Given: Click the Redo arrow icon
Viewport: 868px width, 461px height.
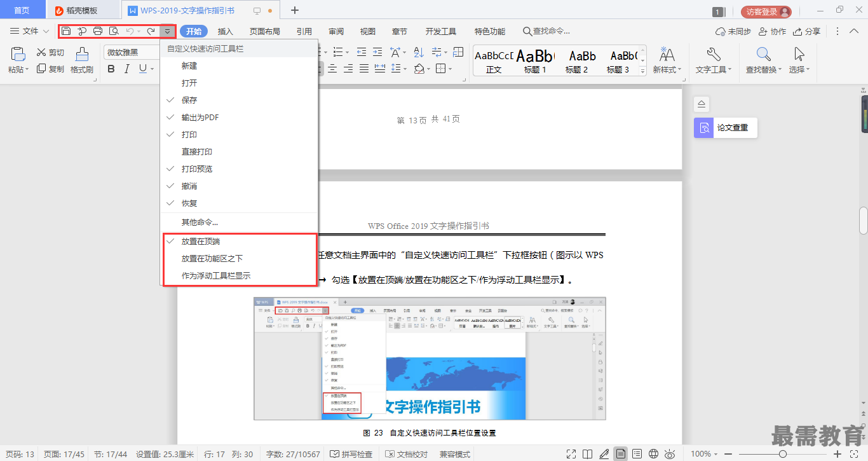Looking at the screenshot, I should coord(151,31).
